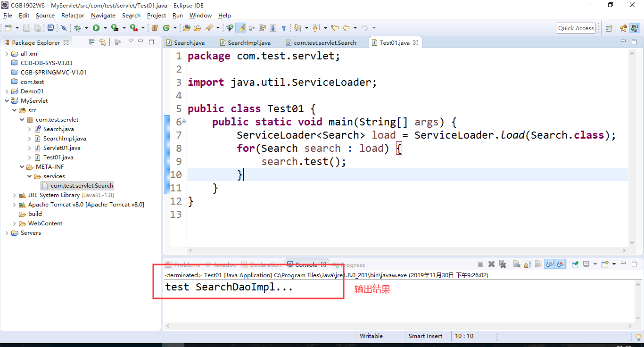Screen dimensions: 644x347
Task: Run the program with green play icon
Action: tap(96, 28)
